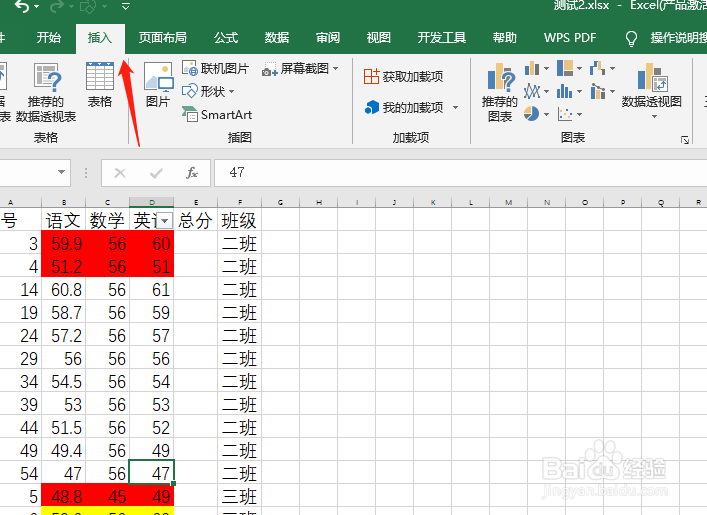Expand the 数据透视图 dropdown arrow
Viewport: 707px width, 515px height.
coord(654,117)
